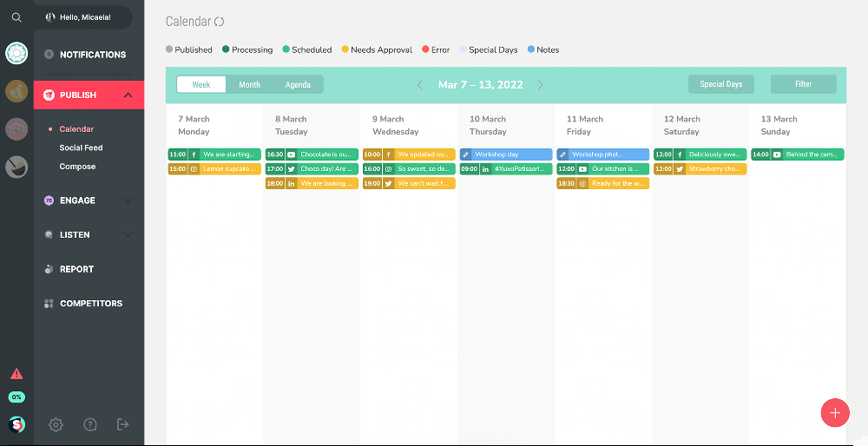Click the logout icon
Viewport: 868px width, 446px height.
click(123, 424)
